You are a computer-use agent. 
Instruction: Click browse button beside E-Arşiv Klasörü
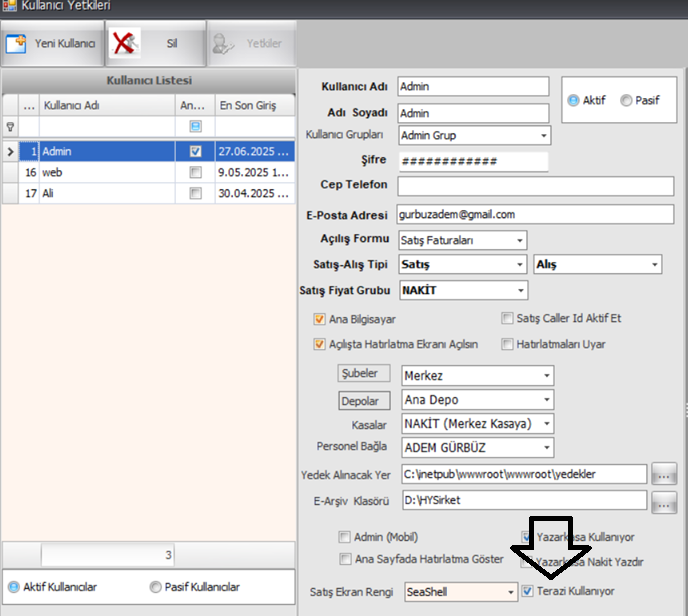[664, 501]
